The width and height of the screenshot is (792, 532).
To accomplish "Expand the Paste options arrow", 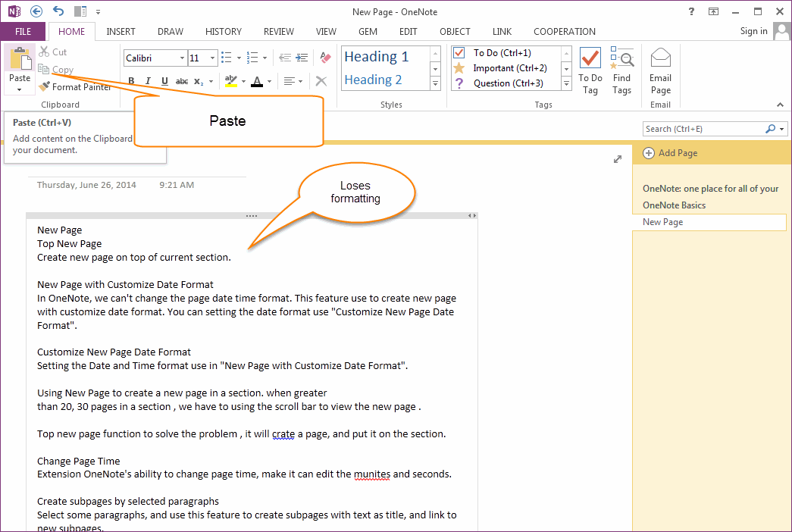I will pos(19,90).
